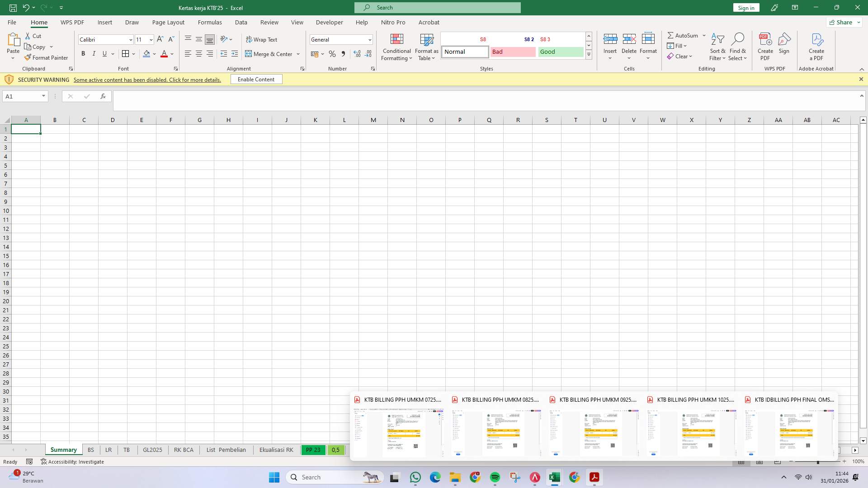Toggle underline formatting
Screen dimensions: 868x488
[x=104, y=53]
